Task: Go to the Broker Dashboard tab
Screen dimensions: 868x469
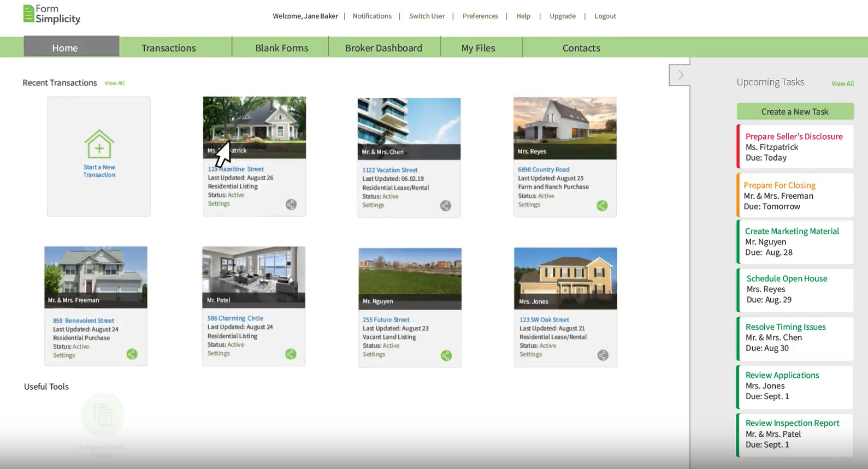Action: click(x=383, y=48)
